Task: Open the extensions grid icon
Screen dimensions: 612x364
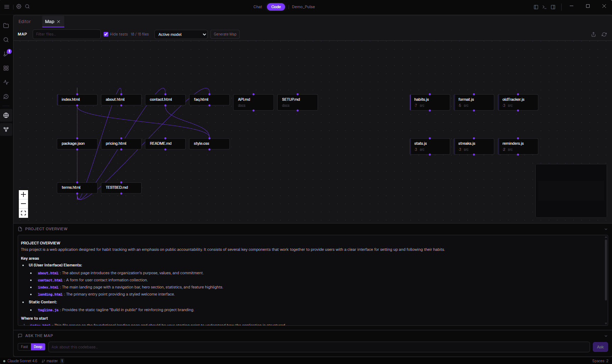Action: tap(6, 68)
